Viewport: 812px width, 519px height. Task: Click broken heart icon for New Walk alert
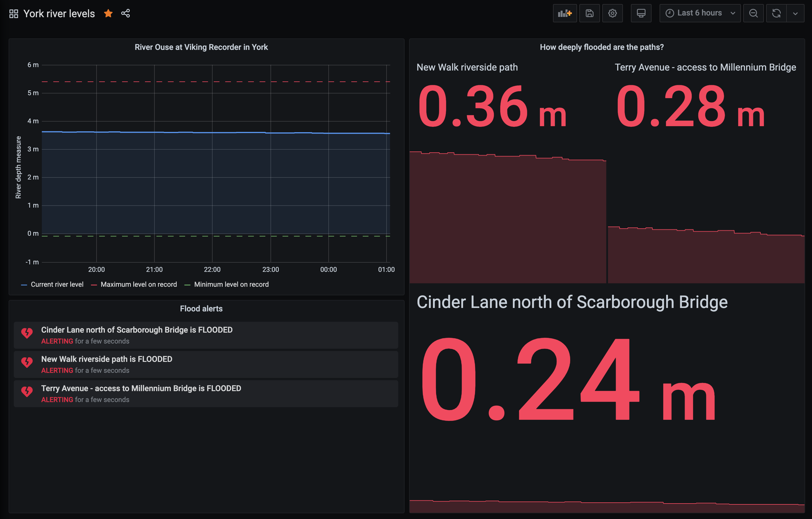pos(27,363)
